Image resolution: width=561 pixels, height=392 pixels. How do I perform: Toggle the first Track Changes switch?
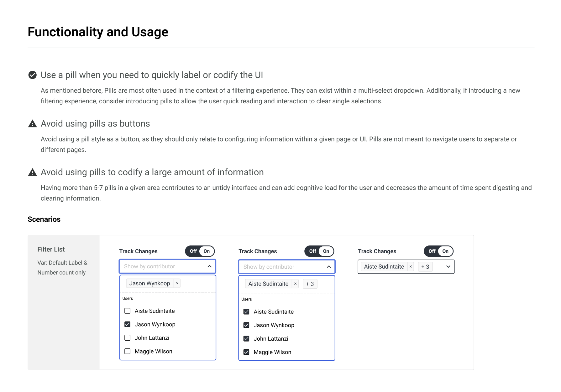point(200,251)
